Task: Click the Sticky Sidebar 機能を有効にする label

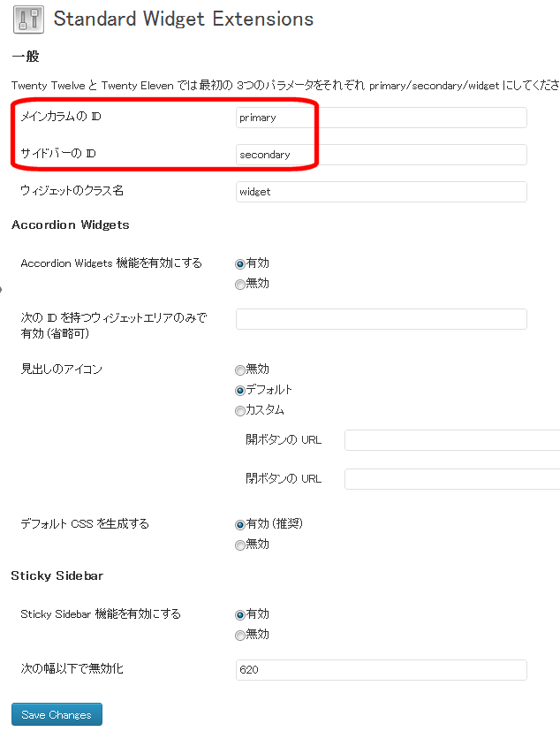Action: click(x=101, y=613)
